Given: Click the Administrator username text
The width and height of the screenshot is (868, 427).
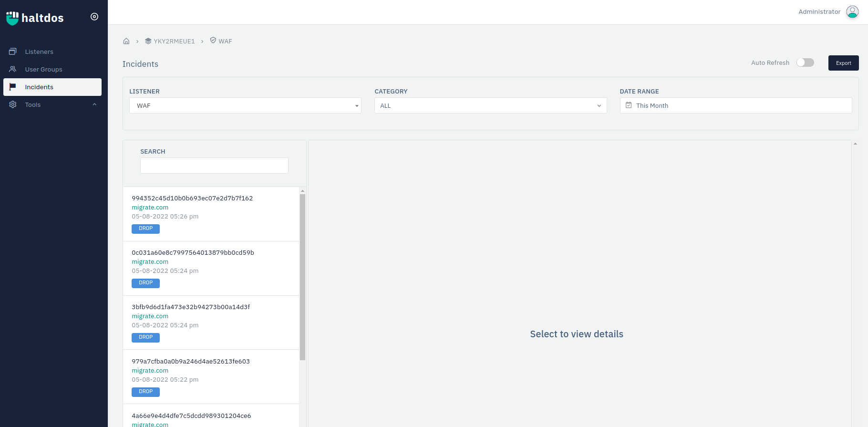Looking at the screenshot, I should 819,12.
